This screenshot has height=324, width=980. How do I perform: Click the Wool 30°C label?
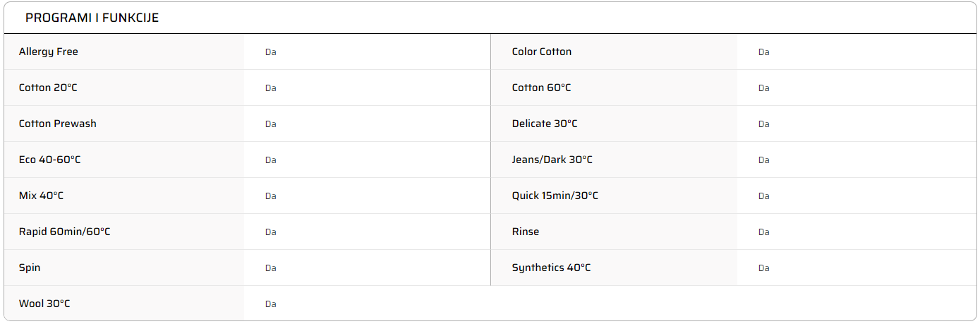point(44,304)
